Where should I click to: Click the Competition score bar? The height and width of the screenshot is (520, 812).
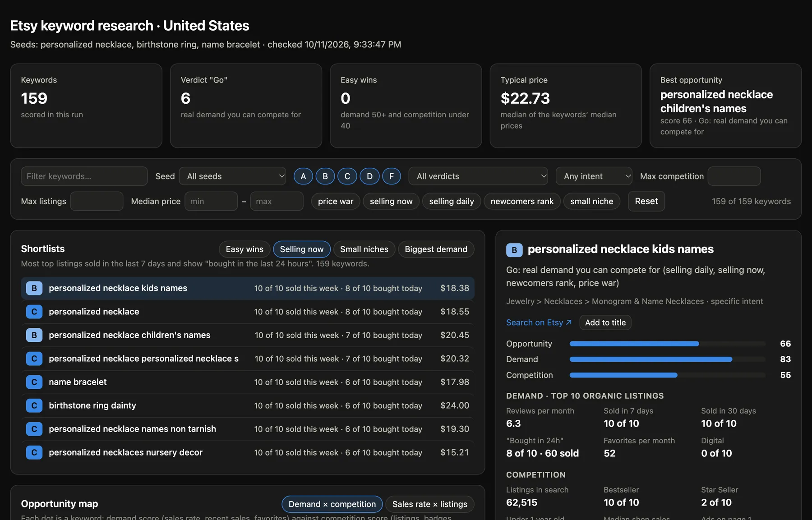point(668,375)
